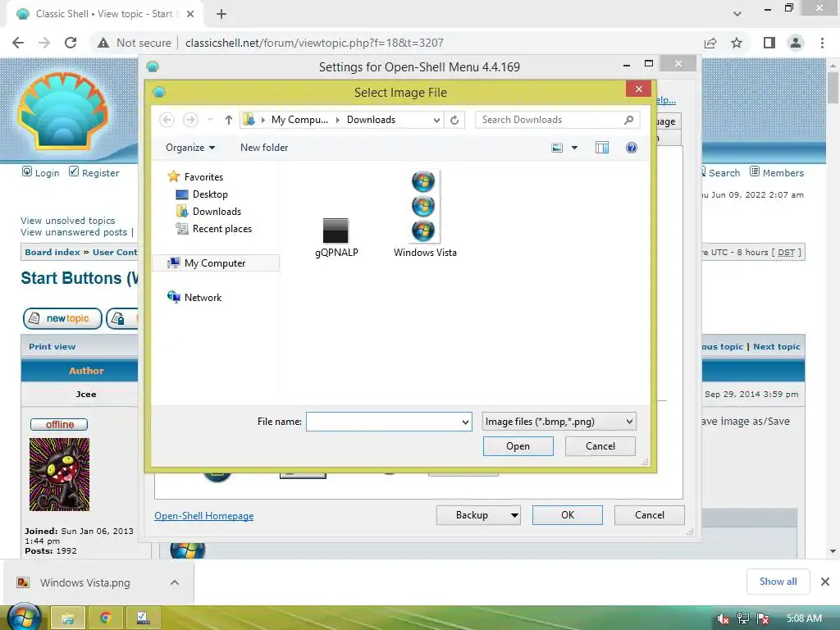Select Network in navigation pane
The height and width of the screenshot is (630, 840).
pyautogui.click(x=203, y=297)
